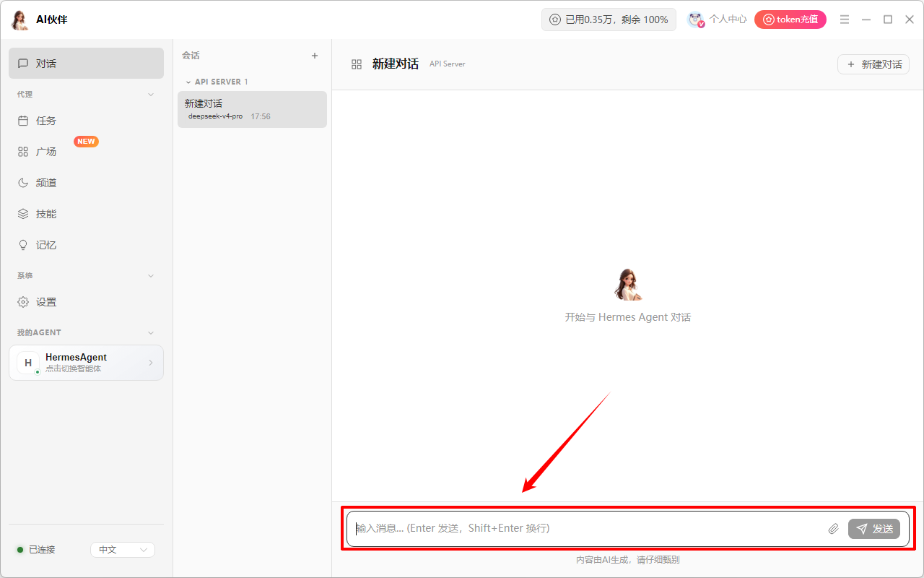
Task: Open the 对话 chat section
Action: 86,64
